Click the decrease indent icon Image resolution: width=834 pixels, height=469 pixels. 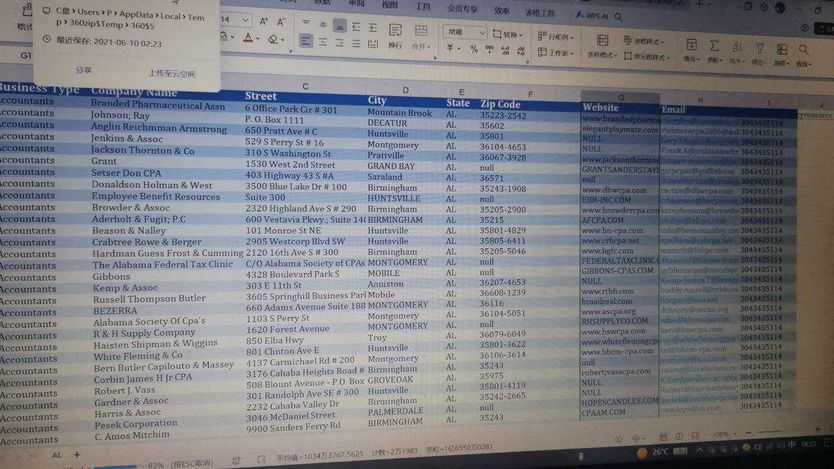pyautogui.click(x=356, y=27)
